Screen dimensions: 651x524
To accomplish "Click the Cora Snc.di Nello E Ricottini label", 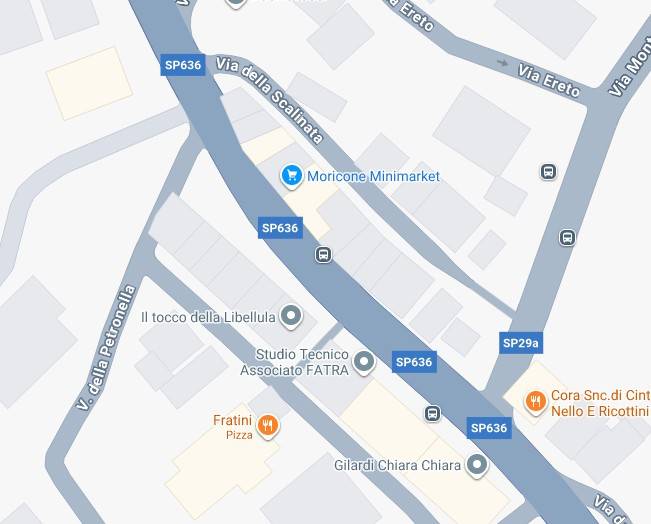I will [600, 403].
